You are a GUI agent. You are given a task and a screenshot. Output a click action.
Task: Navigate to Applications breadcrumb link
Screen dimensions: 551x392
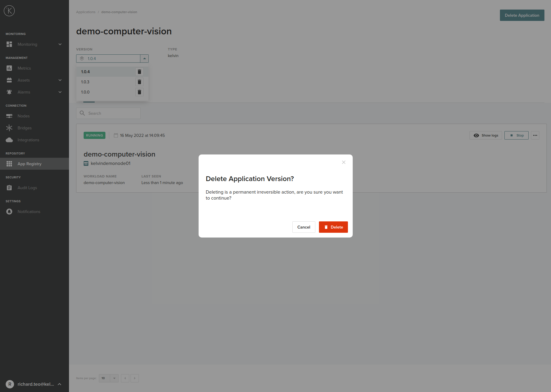pos(86,12)
